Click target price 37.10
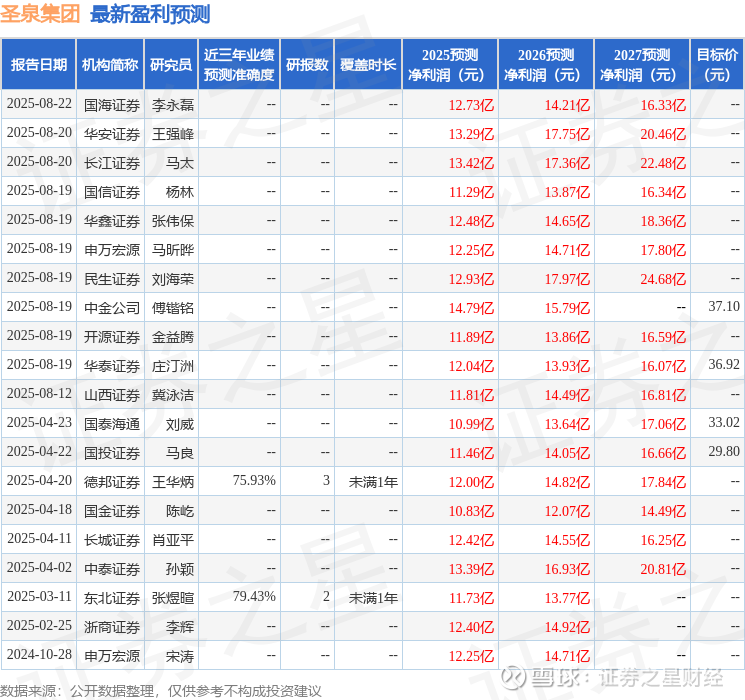The width and height of the screenshot is (745, 700). coord(724,306)
